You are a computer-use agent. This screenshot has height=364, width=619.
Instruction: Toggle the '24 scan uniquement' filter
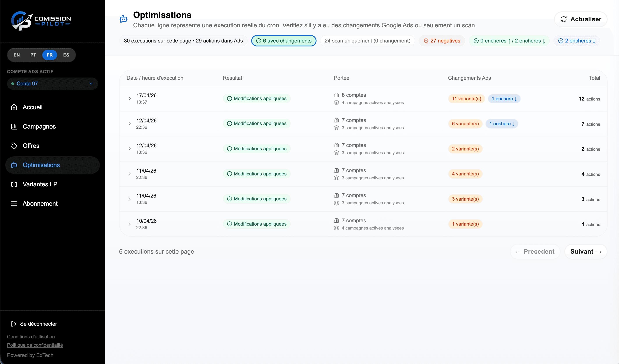(x=367, y=41)
